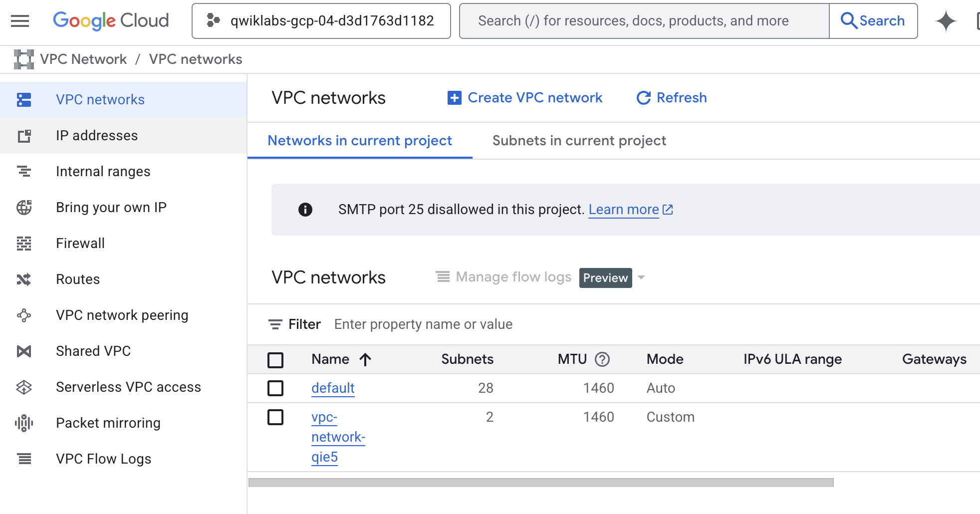Click Create VPC network button

pos(525,98)
